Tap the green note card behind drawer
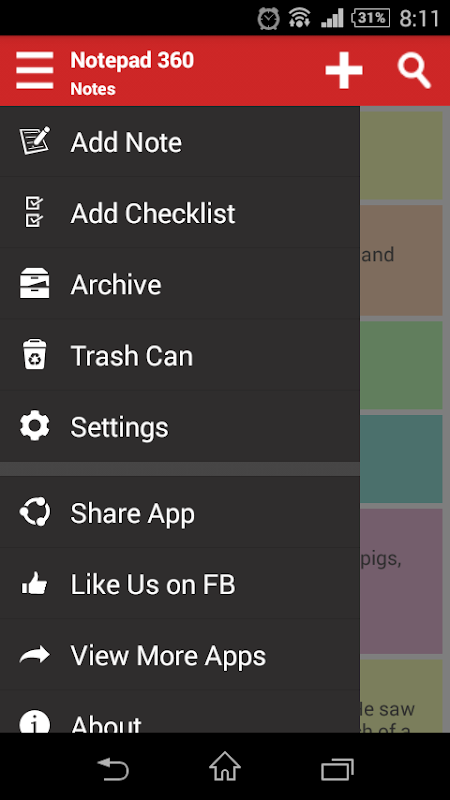Viewport: 450px width, 800px height. pos(401,365)
